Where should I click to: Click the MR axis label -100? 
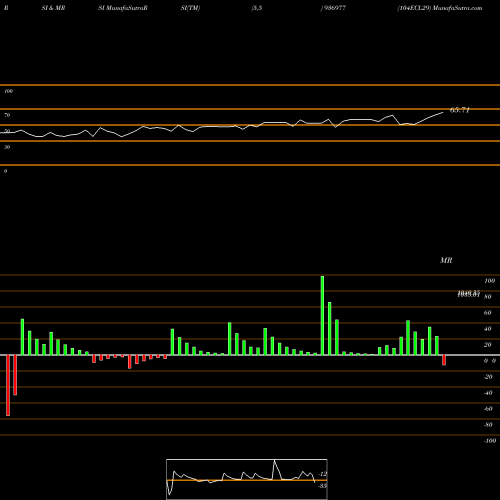click(490, 441)
